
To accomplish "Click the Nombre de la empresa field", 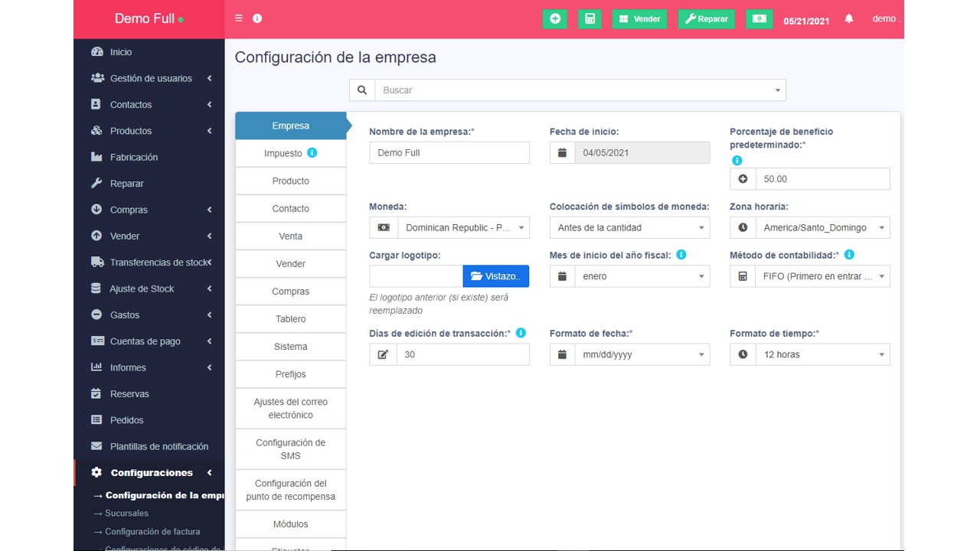I will coord(449,152).
